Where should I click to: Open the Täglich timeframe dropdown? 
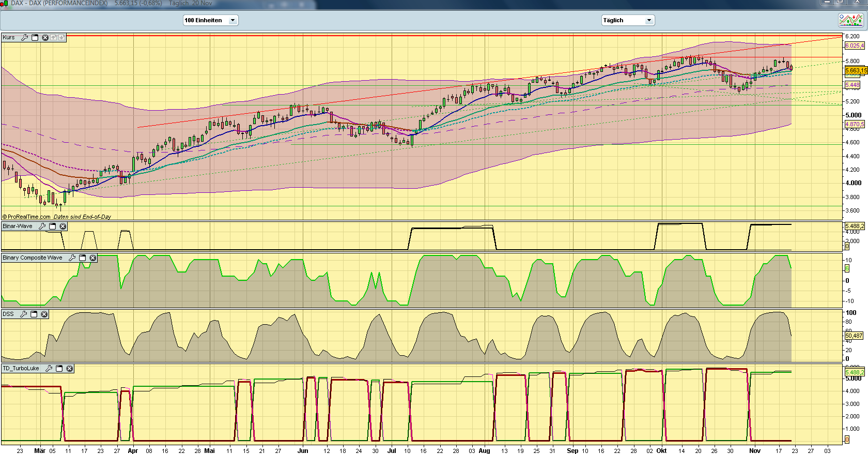[x=649, y=21]
